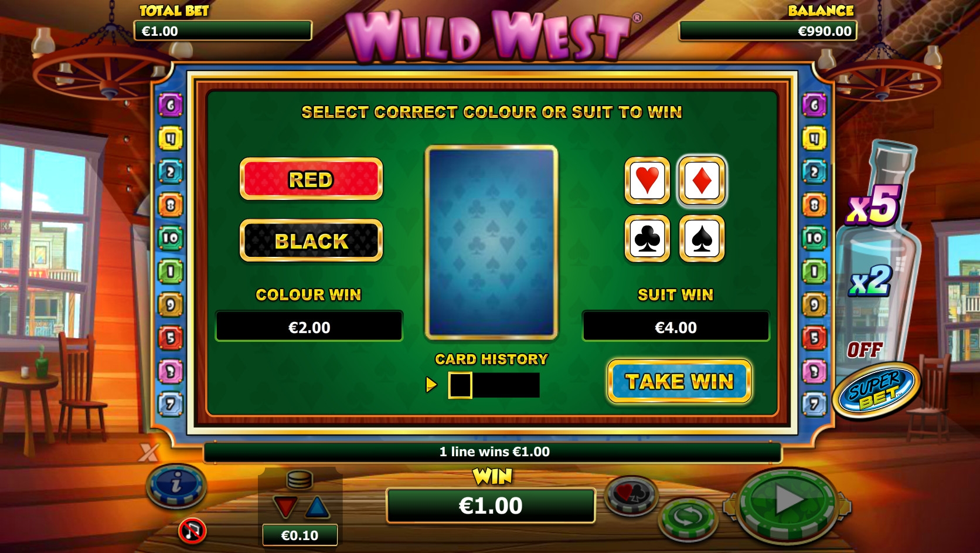The height and width of the screenshot is (553, 980).
Task: Increase coin value with blue up arrow
Action: [x=317, y=507]
